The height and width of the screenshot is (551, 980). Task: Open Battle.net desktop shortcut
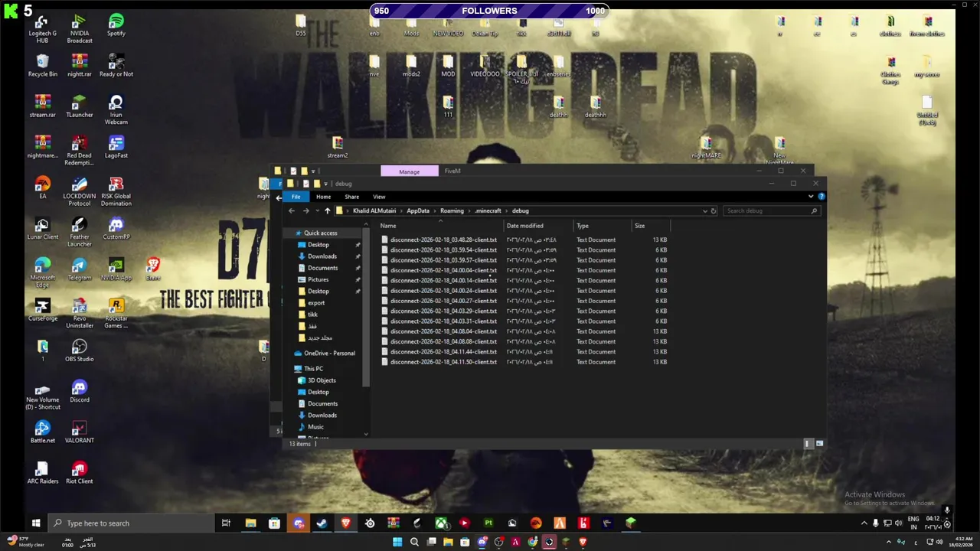click(42, 432)
